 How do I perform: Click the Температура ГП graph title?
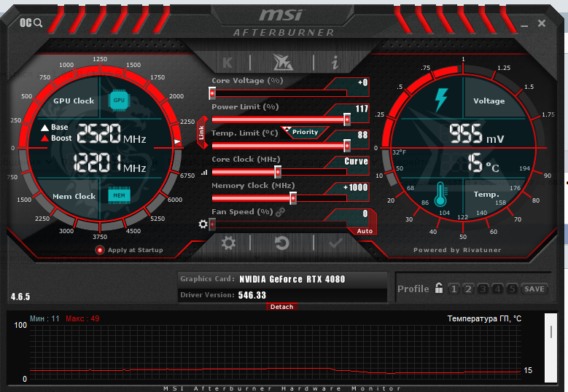[x=484, y=318]
